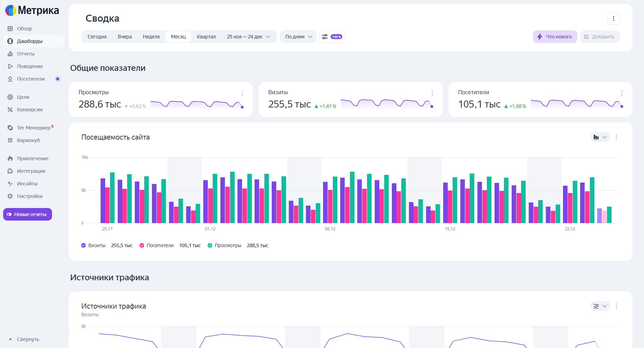The width and height of the screenshot is (644, 348).
Task: Open Отчеты via its bar chart icon
Action: coord(10,54)
